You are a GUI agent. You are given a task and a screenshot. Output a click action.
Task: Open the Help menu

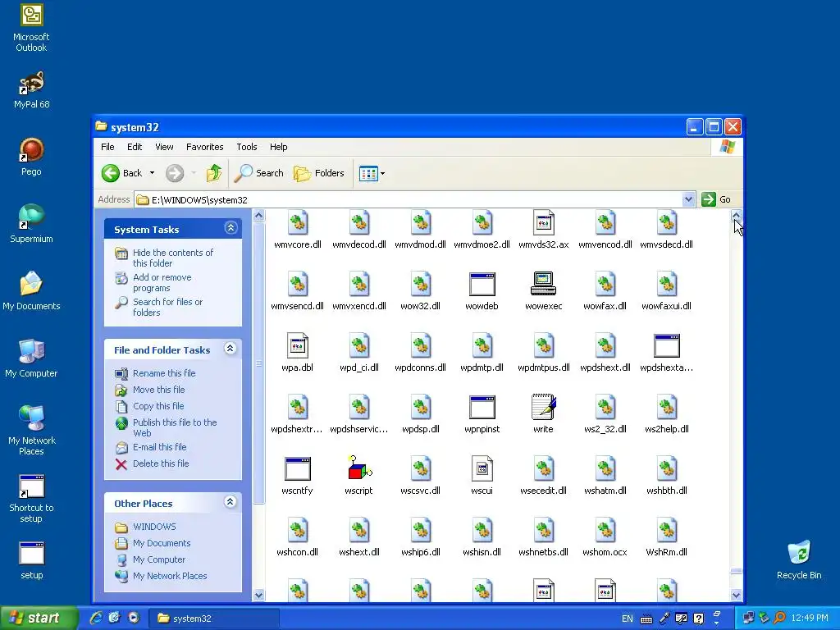click(x=279, y=147)
